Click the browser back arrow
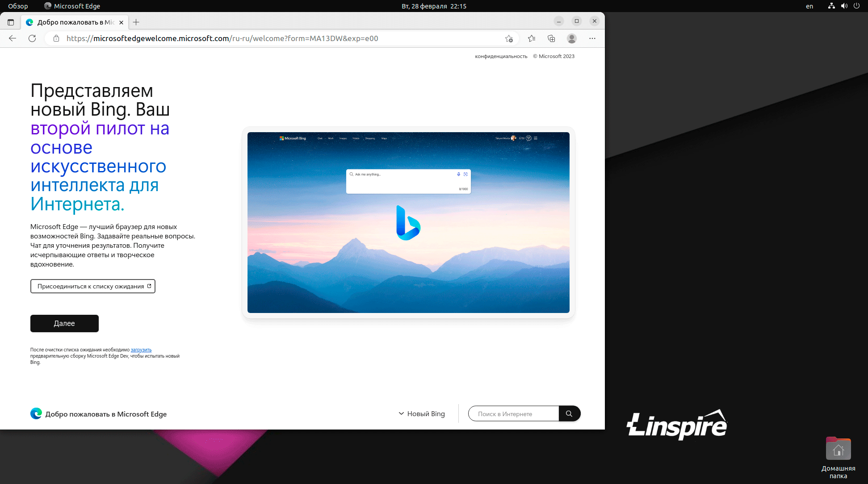The width and height of the screenshot is (868, 484). pyautogui.click(x=13, y=38)
